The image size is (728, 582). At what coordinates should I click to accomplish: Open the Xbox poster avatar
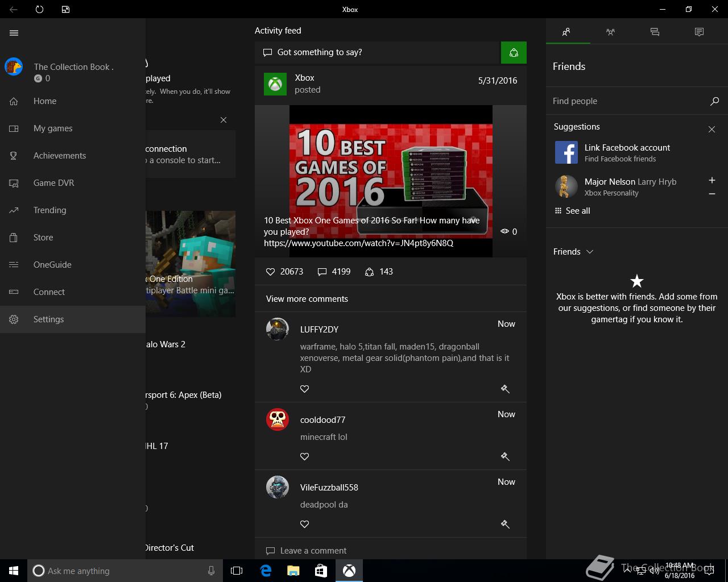pyautogui.click(x=275, y=84)
